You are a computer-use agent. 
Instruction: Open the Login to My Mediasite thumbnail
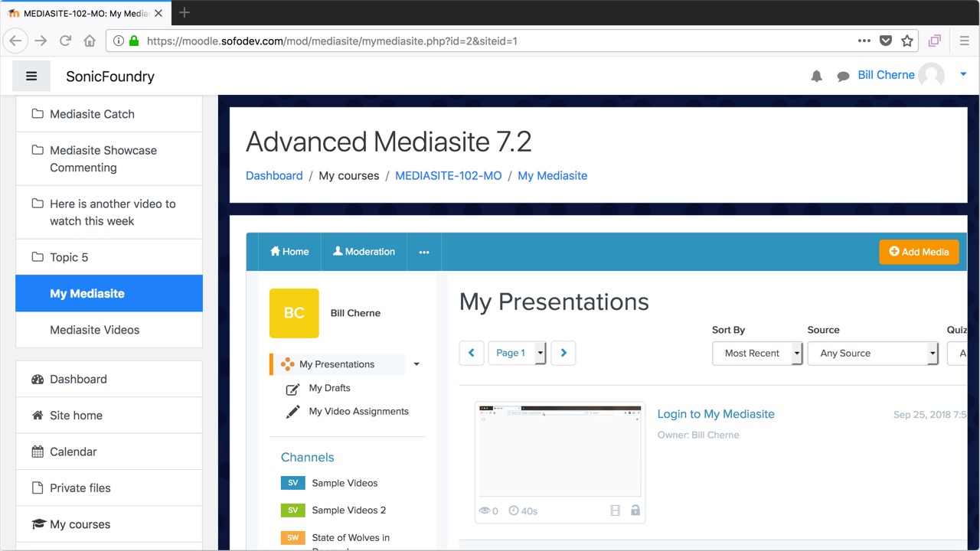[560, 451]
